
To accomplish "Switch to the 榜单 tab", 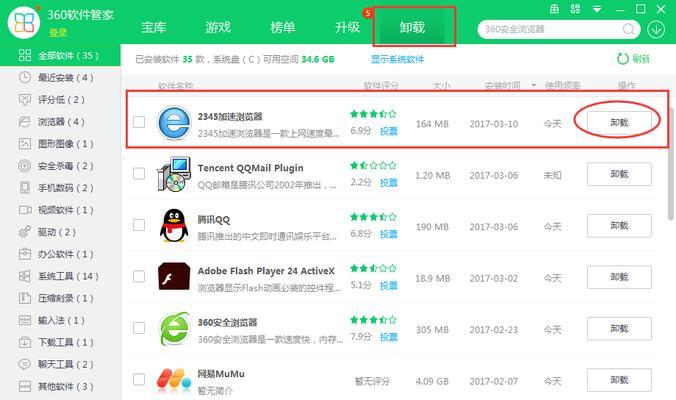I will (283, 28).
